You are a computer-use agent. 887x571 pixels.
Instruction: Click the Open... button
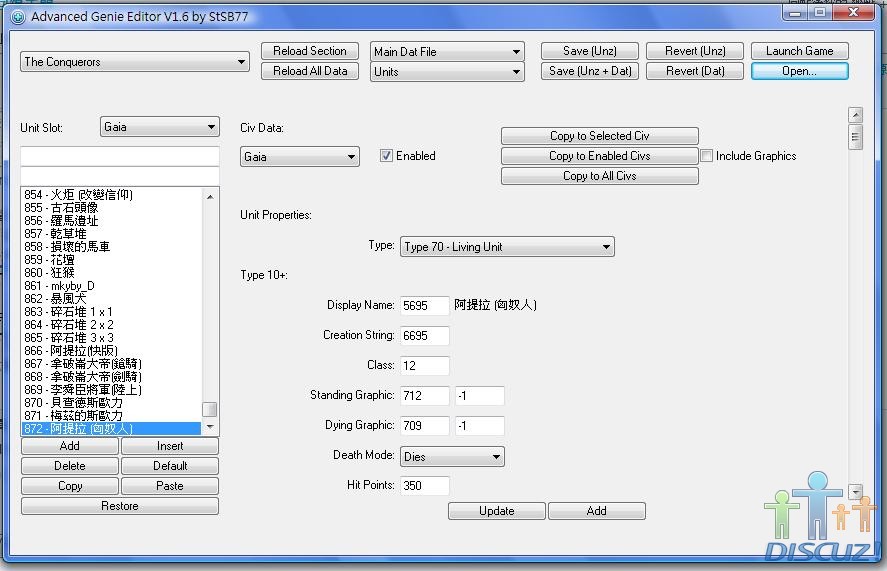point(799,71)
